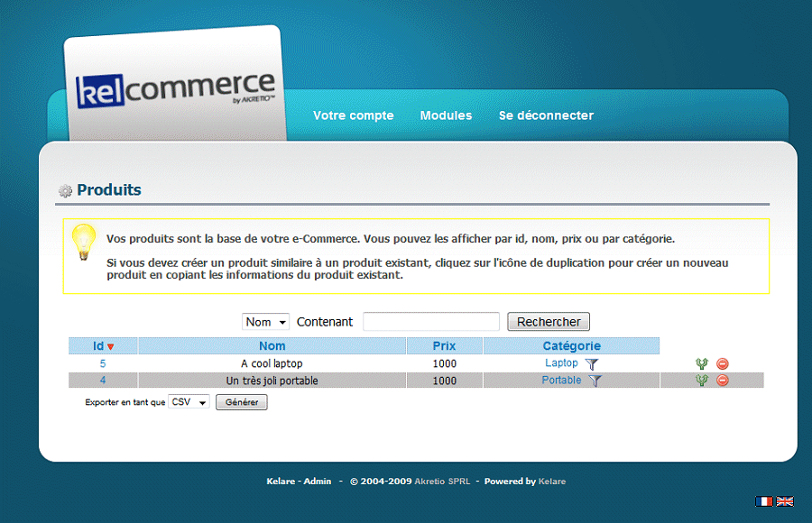Switch language to English via flag

[785, 501]
